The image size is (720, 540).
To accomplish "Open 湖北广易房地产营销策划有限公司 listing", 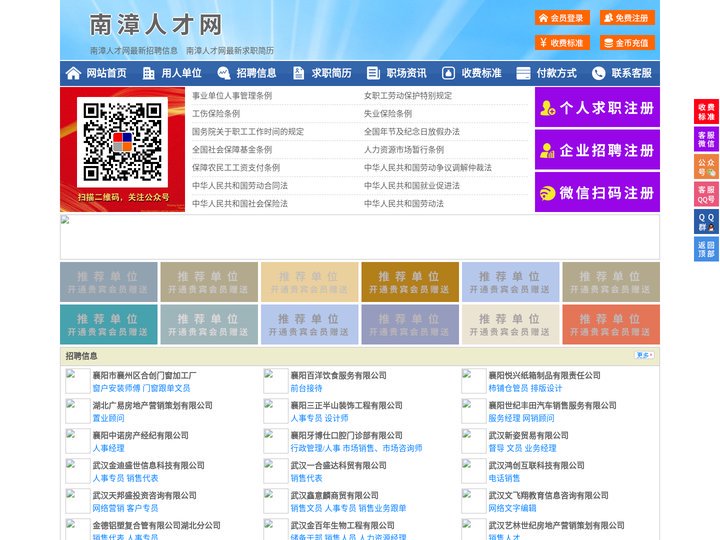I will point(152,405).
